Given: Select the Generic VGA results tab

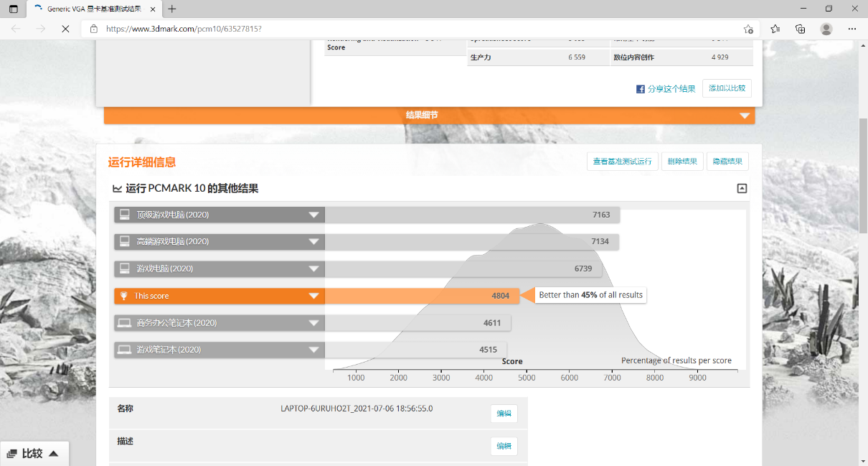Looking at the screenshot, I should pos(90,9).
